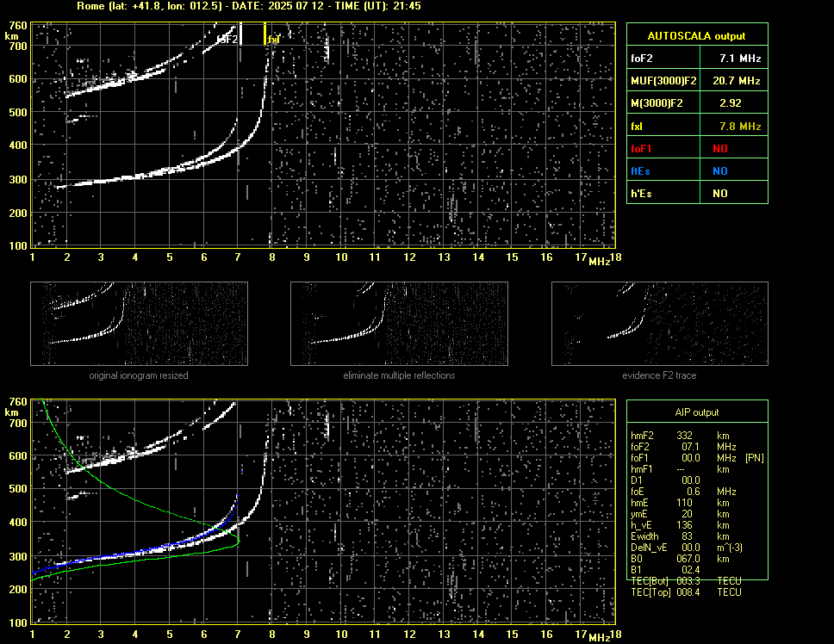Screen dimensions: 834x644
Task: Click the AIP output panel title
Action: [697, 412]
